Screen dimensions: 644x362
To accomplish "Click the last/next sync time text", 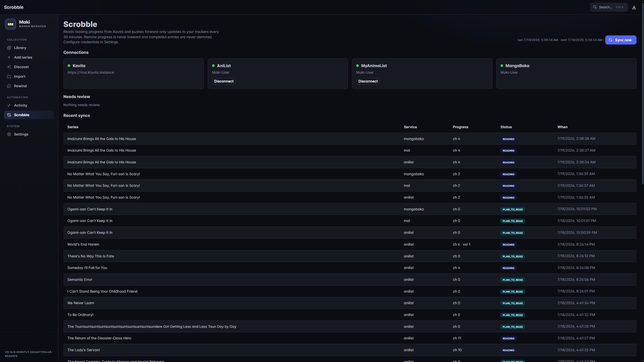I will tap(560, 40).
